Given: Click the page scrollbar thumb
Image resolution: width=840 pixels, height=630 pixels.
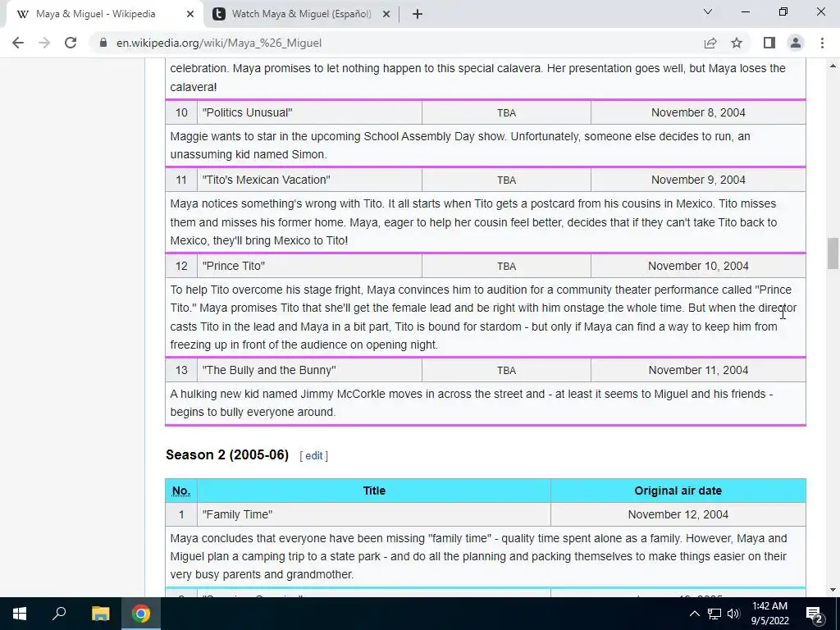Looking at the screenshot, I should pos(833,253).
